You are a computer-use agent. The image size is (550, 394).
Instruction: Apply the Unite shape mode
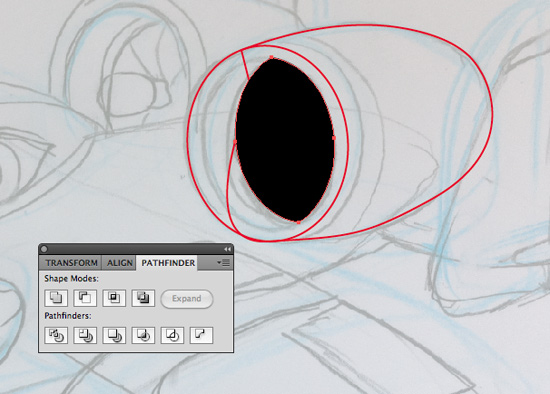coord(56,298)
